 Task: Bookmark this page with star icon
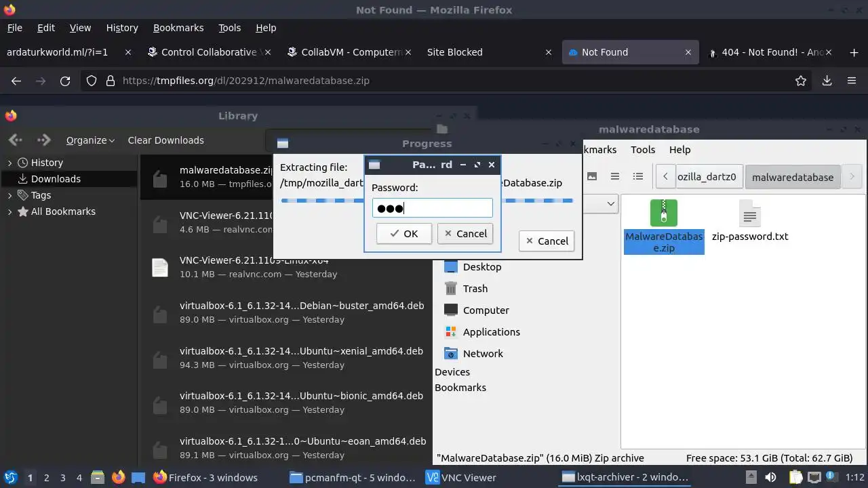(801, 81)
